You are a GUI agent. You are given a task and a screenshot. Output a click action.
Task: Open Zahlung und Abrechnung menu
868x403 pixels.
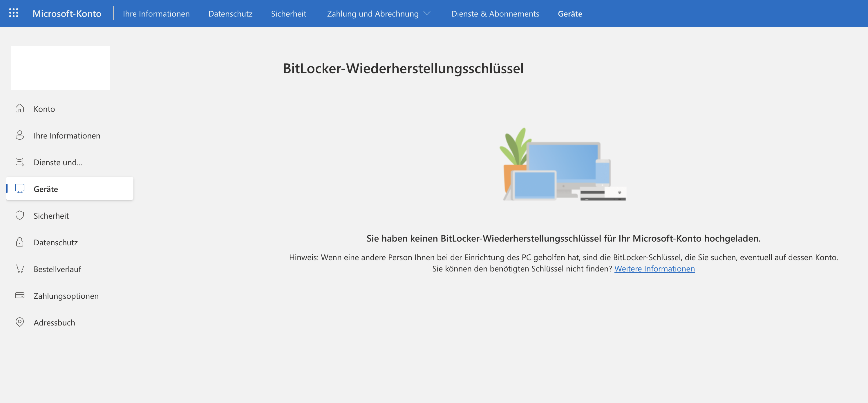pos(372,14)
